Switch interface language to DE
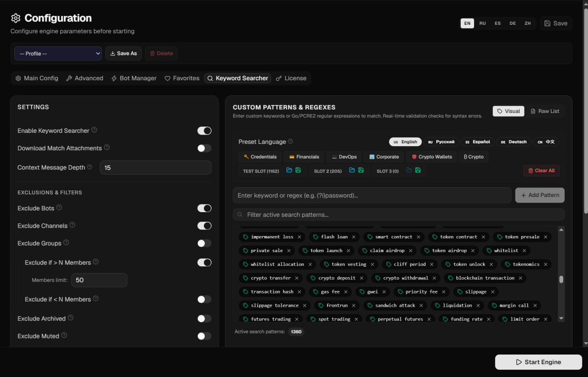 point(513,23)
